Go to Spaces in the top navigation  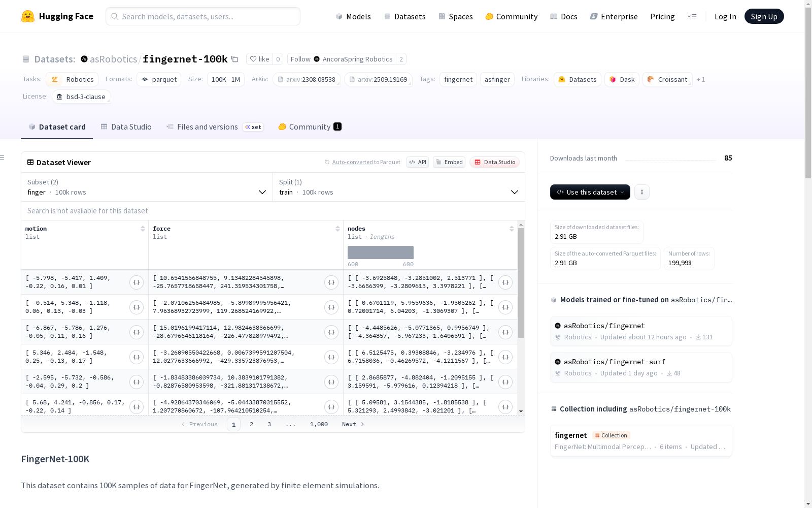(x=455, y=16)
